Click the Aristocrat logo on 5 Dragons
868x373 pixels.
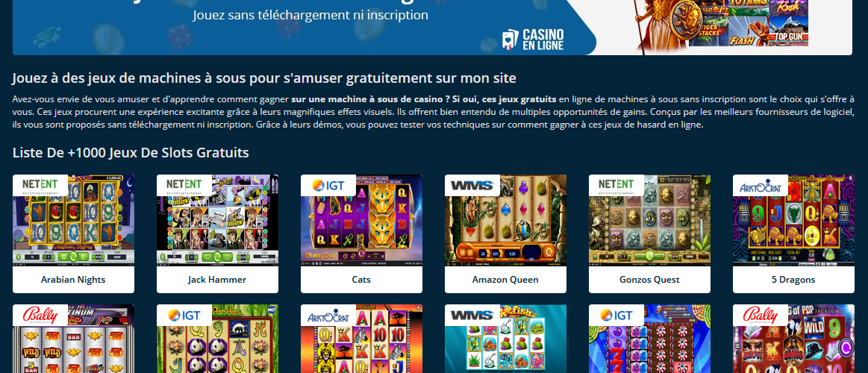click(x=760, y=186)
